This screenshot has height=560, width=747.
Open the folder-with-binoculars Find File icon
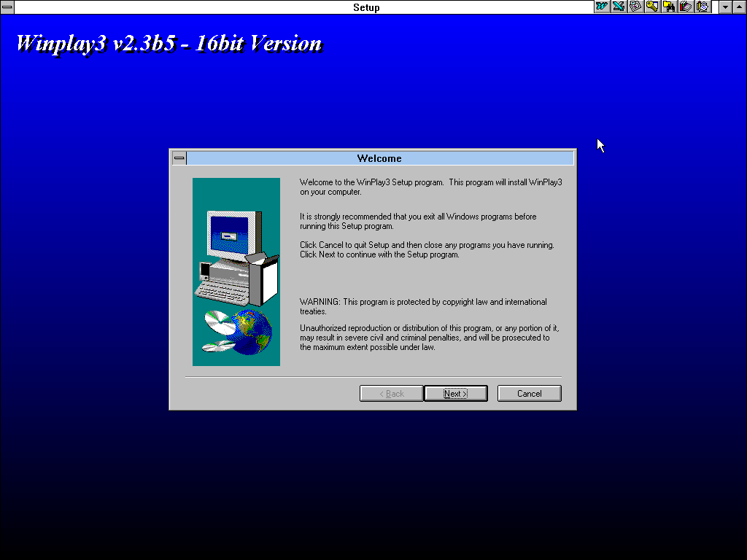tap(669, 7)
